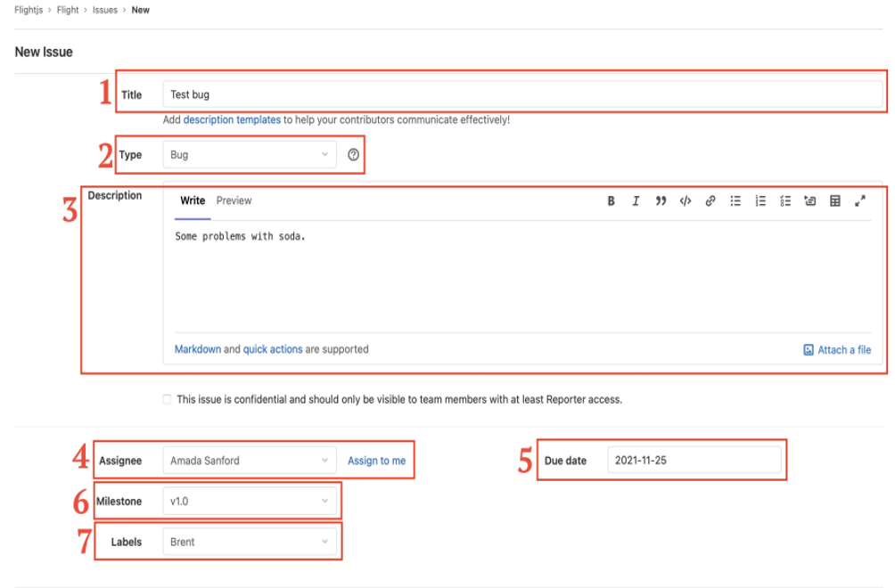Click the Title field with Test bug
Image resolution: width=895 pixels, height=588 pixels.
tap(522, 94)
